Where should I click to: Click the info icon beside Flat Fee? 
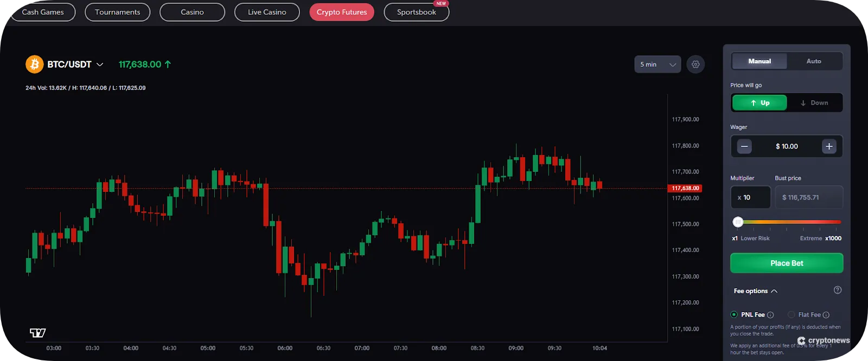click(826, 314)
